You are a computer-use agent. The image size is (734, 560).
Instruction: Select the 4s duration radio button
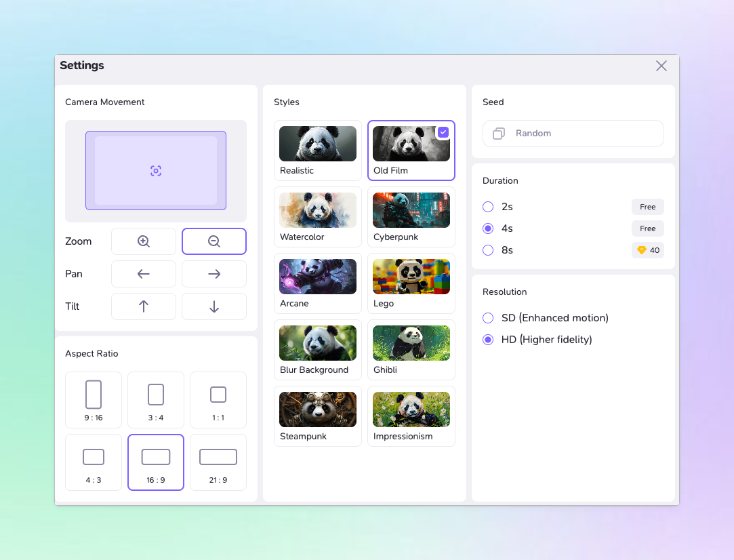pos(488,228)
